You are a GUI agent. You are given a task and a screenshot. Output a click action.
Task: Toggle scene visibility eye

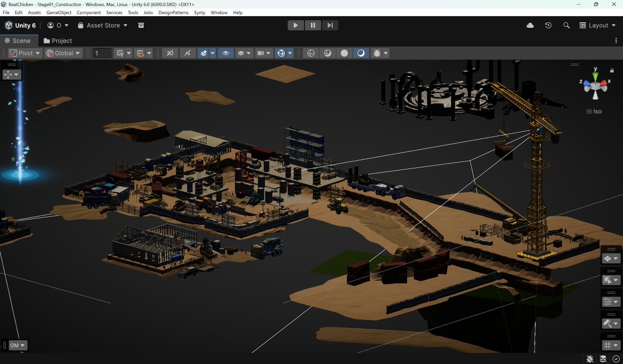(225, 53)
